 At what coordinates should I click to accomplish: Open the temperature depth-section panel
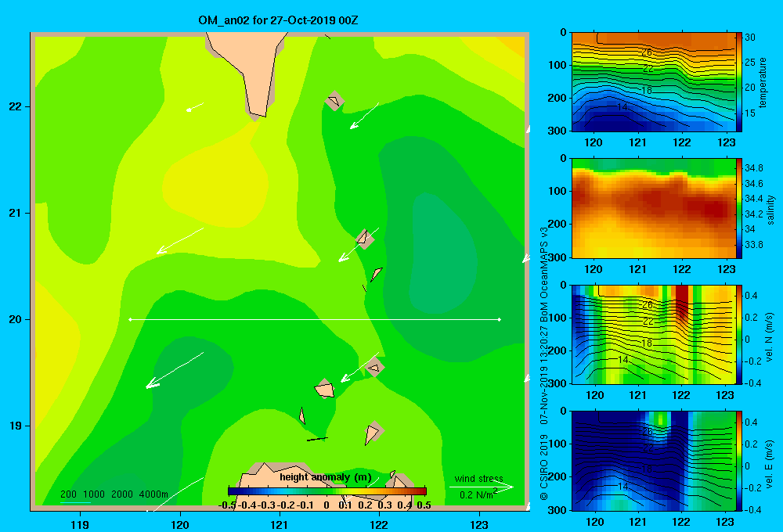pyautogui.click(x=653, y=82)
